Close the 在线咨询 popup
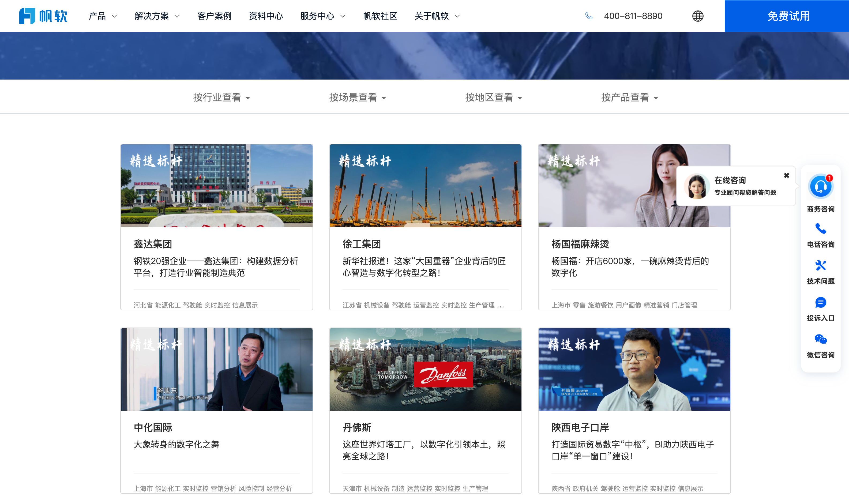Screen dimensions: 849x504 (787, 175)
